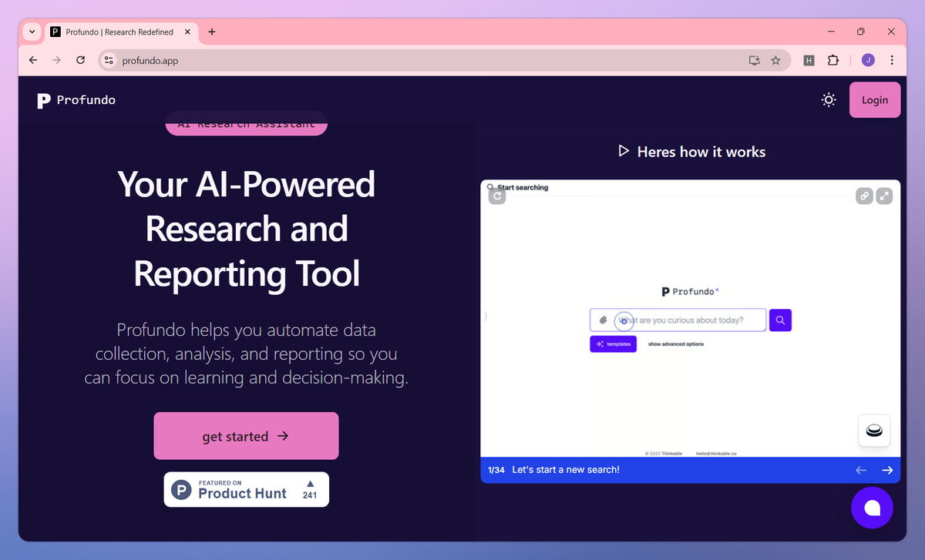
Task: Go to next demo step arrow
Action: (x=887, y=470)
